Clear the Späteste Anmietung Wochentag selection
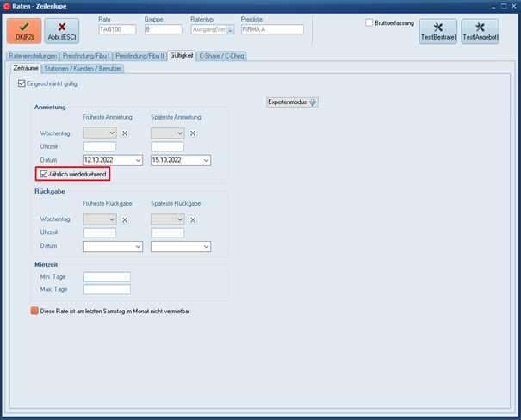 pos(193,133)
